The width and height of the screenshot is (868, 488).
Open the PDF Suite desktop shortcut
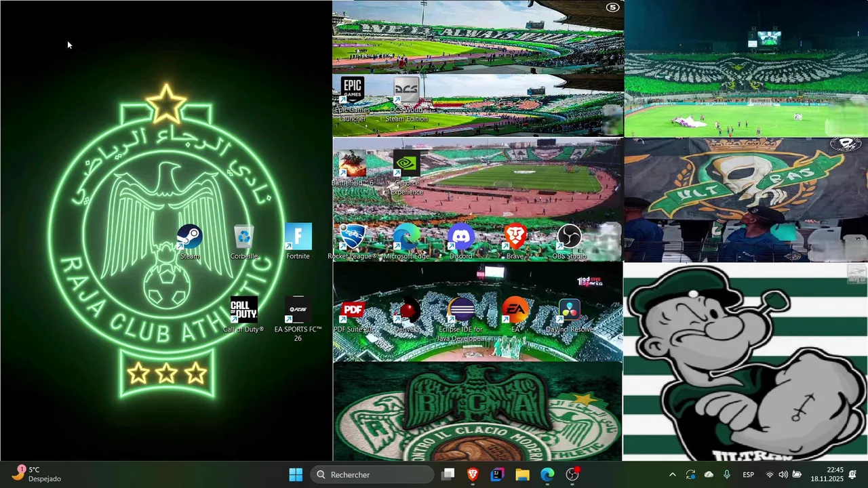352,315
